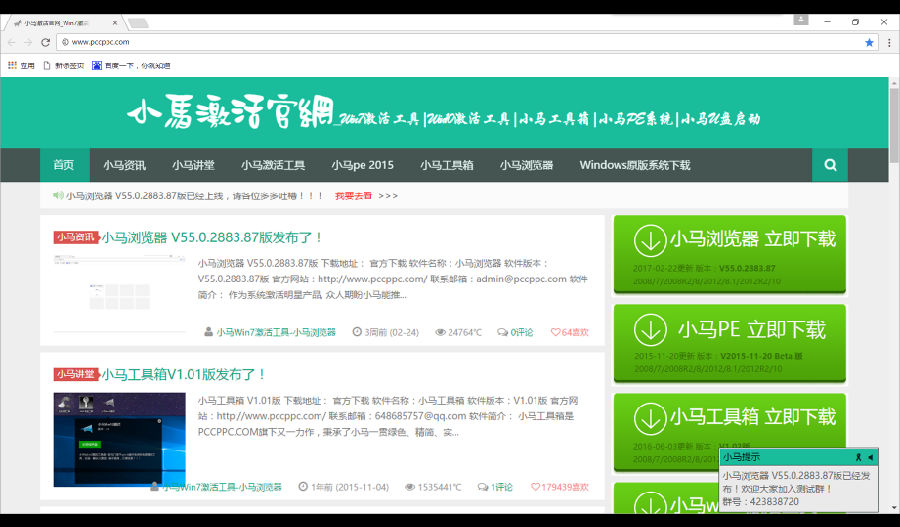Viewport: 900px width, 527px height.
Task: Open the 小马工具箱 article thumbnail
Action: coord(119,440)
